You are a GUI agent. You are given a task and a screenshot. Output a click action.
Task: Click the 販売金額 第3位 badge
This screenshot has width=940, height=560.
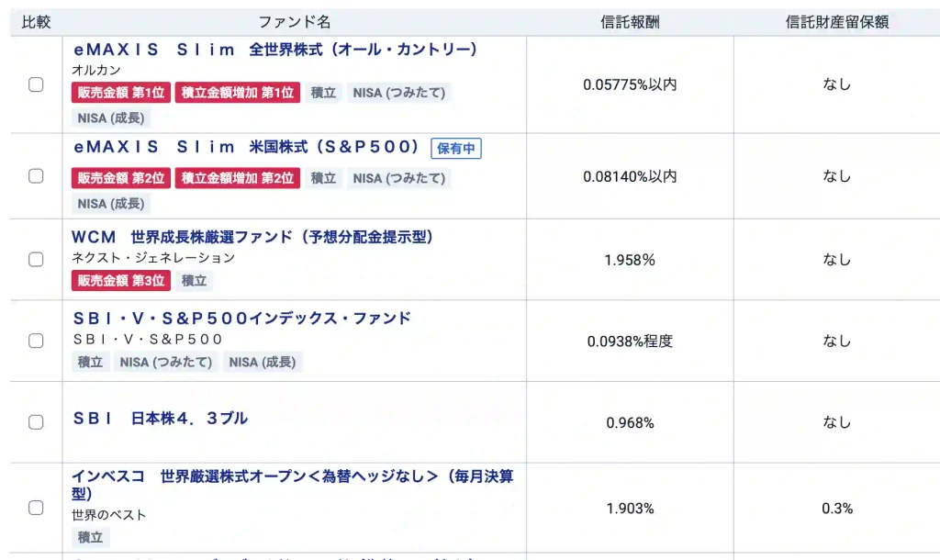[x=121, y=281]
